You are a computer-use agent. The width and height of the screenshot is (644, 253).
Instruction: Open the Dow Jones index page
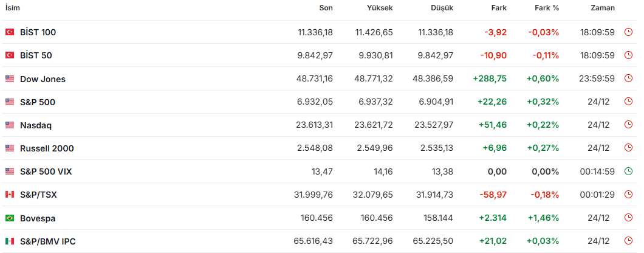click(x=43, y=79)
